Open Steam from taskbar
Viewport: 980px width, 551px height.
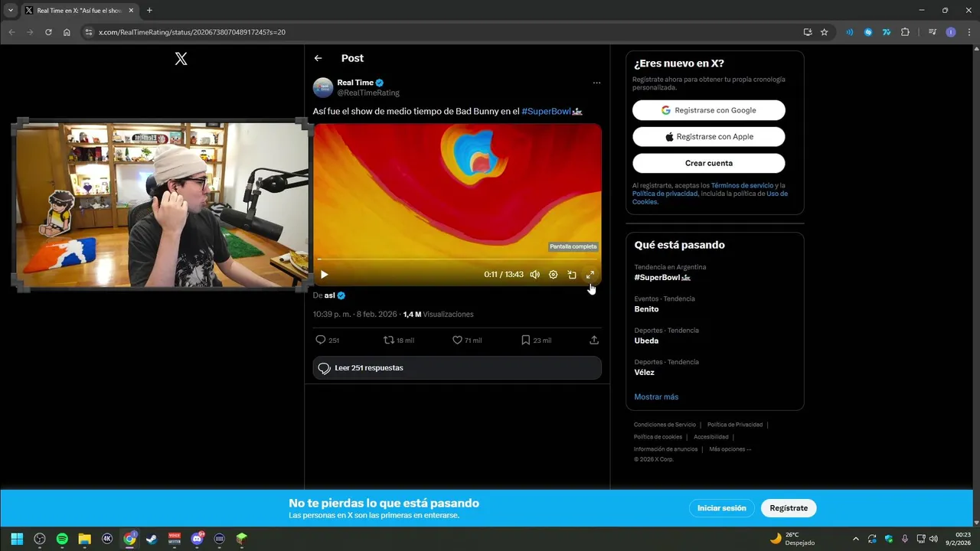(152, 539)
